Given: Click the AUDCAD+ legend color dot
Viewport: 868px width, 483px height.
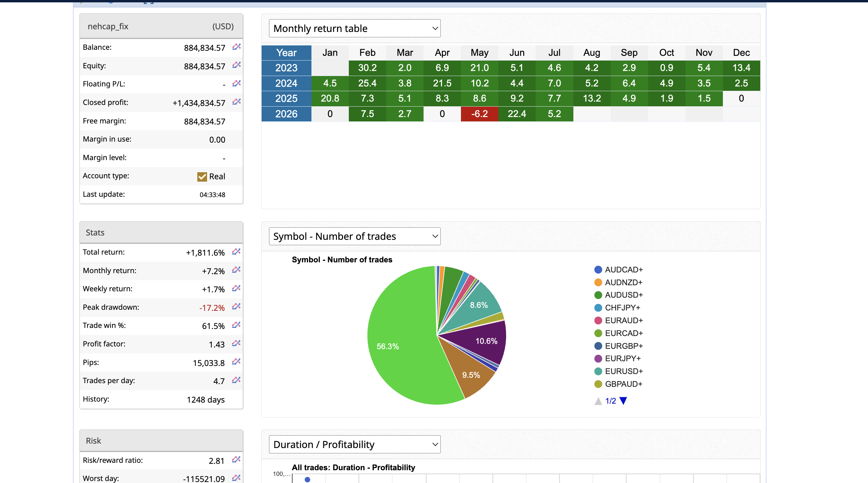Looking at the screenshot, I should point(598,270).
